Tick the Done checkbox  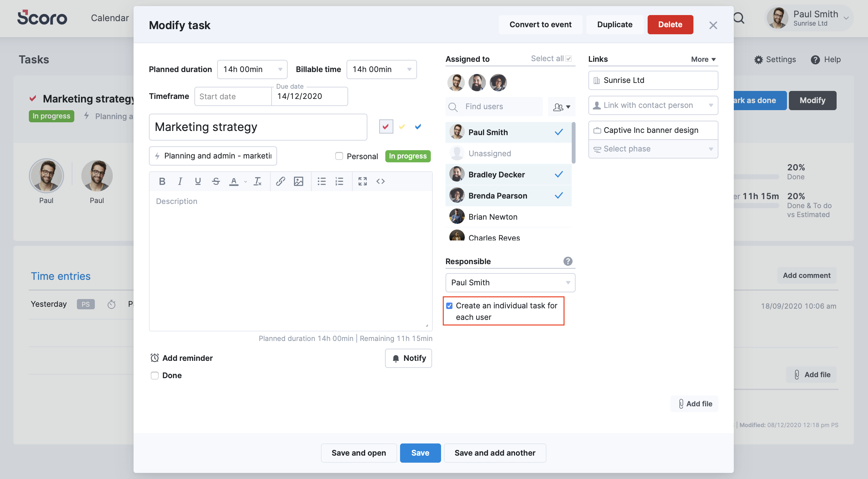tap(155, 375)
